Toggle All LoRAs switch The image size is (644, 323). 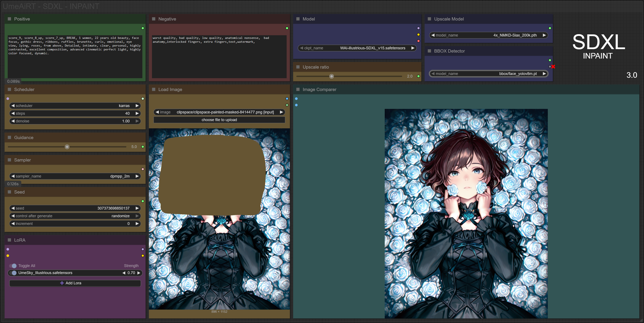[13, 266]
